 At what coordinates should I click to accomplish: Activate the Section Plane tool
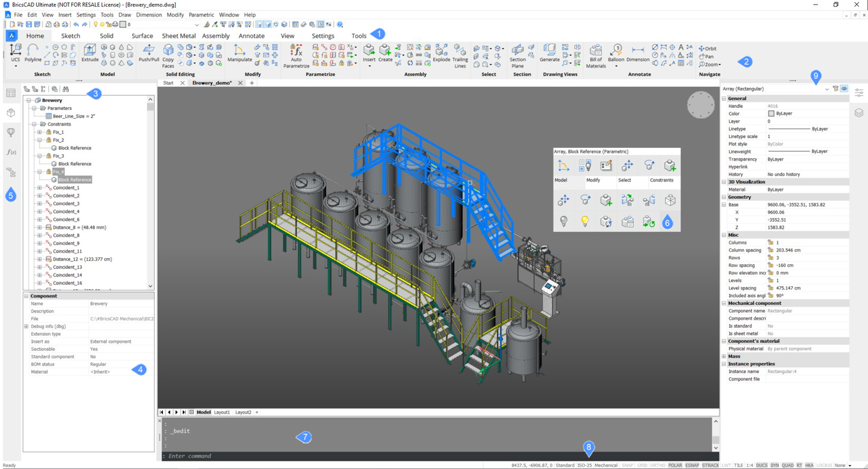point(518,55)
